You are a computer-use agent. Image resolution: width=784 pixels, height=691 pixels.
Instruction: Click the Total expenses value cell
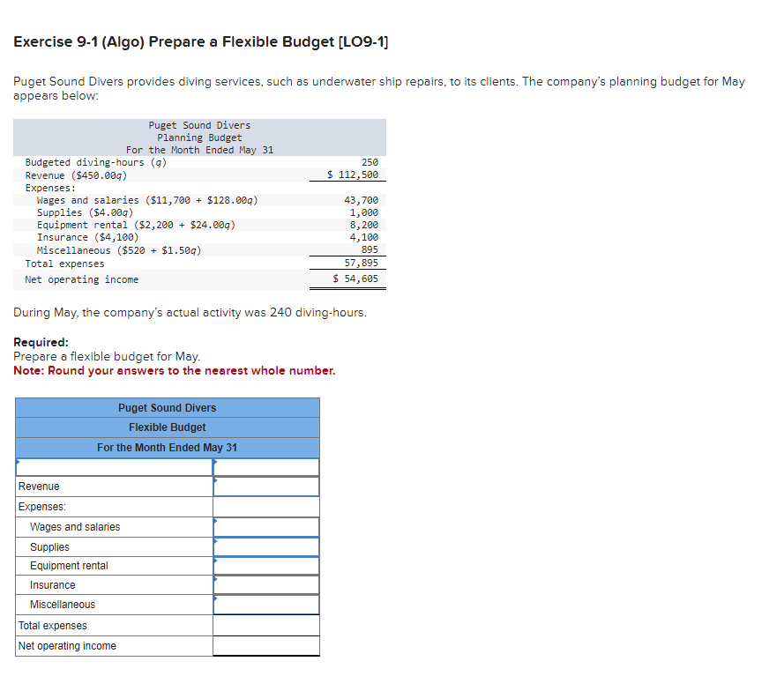pos(266,626)
